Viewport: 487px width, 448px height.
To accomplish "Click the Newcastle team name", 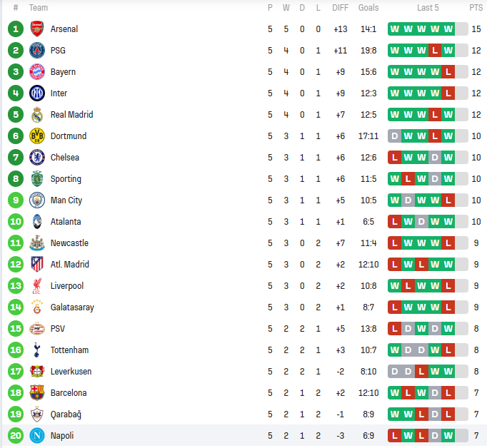I will pyautogui.click(x=69, y=243).
